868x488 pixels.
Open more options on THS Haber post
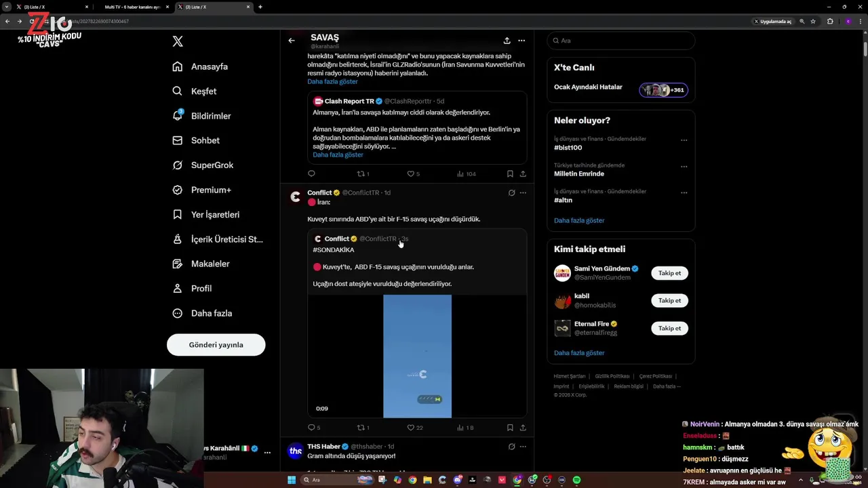(523, 447)
